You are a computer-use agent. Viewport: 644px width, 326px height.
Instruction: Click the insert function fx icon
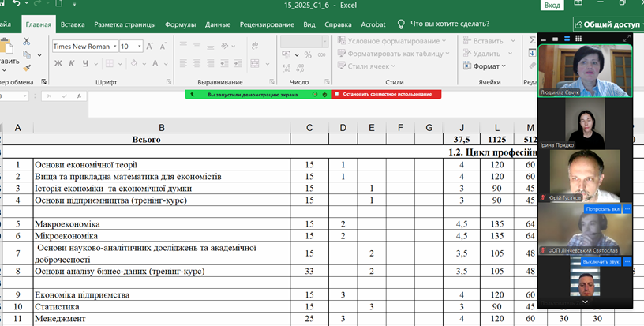79,96
